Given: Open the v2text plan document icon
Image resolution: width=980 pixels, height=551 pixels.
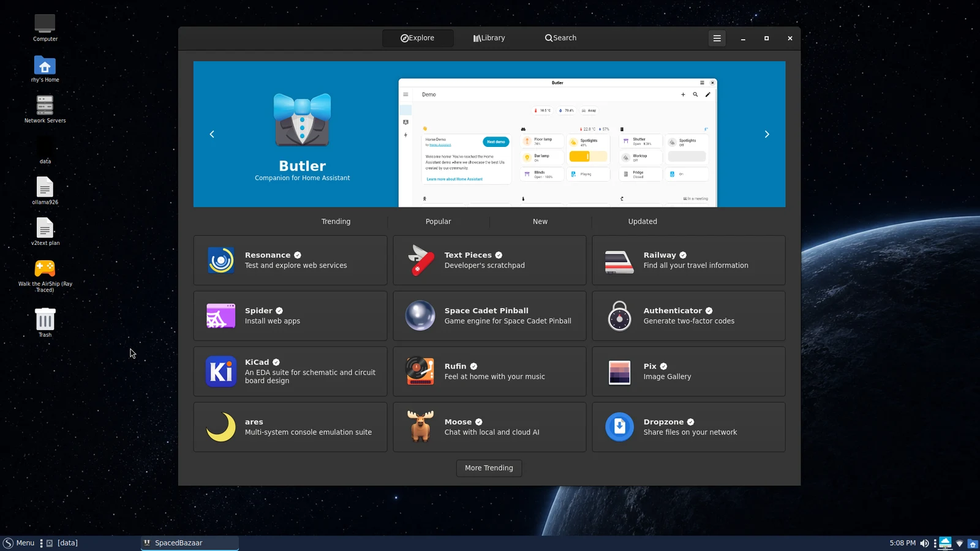Looking at the screenshot, I should click(x=45, y=228).
